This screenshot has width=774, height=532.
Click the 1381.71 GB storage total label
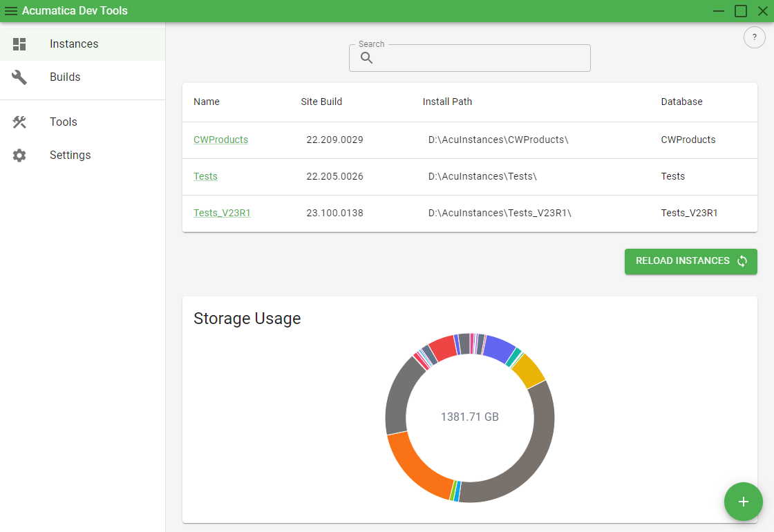pos(469,417)
